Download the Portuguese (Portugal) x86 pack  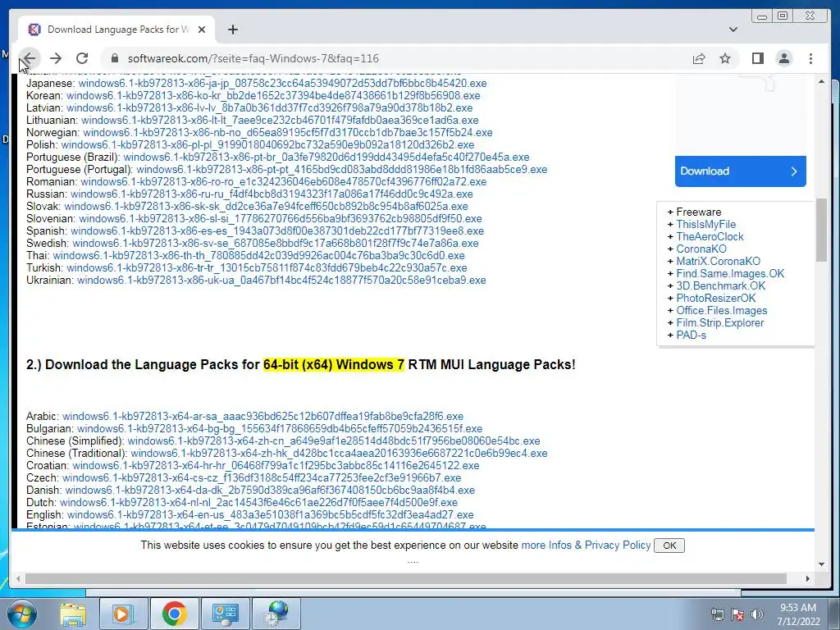342,170
